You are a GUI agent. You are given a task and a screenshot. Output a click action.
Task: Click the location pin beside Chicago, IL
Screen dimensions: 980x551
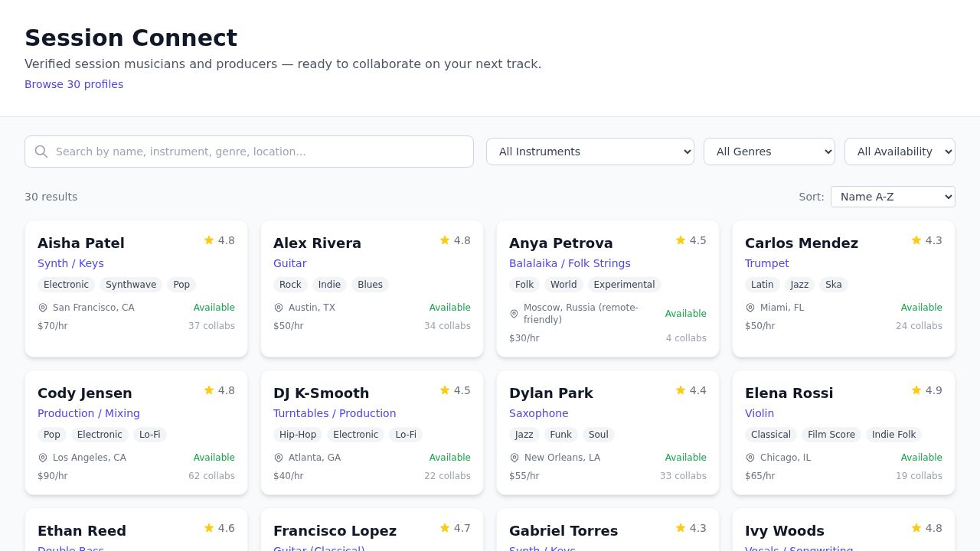(750, 458)
